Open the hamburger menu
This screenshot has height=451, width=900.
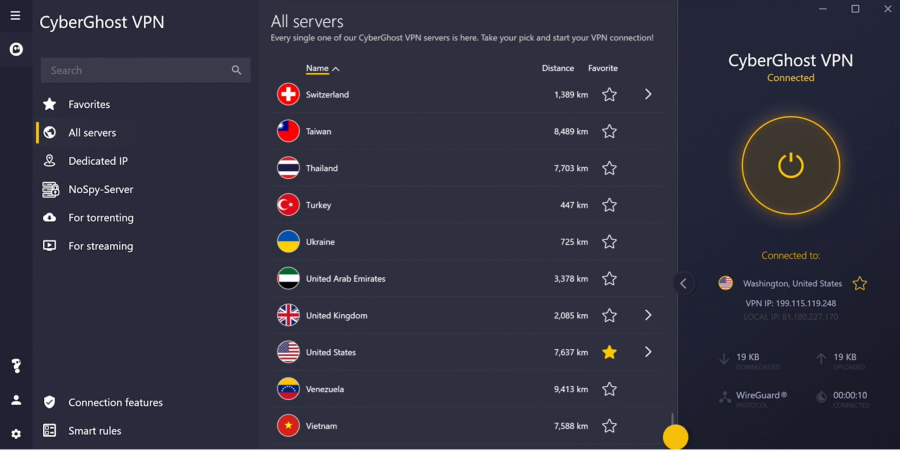point(15,15)
